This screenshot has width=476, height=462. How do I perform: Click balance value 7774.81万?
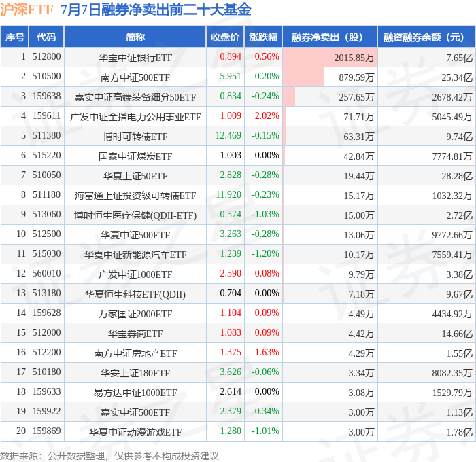pyautogui.click(x=452, y=156)
